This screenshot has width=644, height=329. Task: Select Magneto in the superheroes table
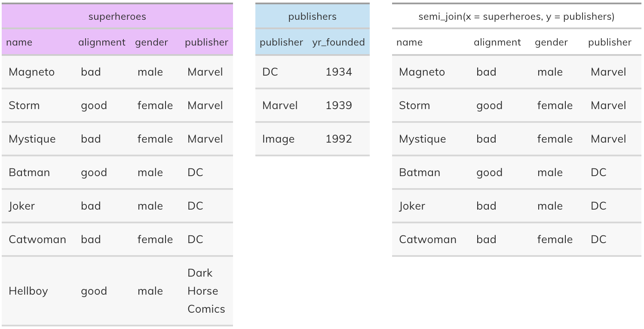[32, 72]
